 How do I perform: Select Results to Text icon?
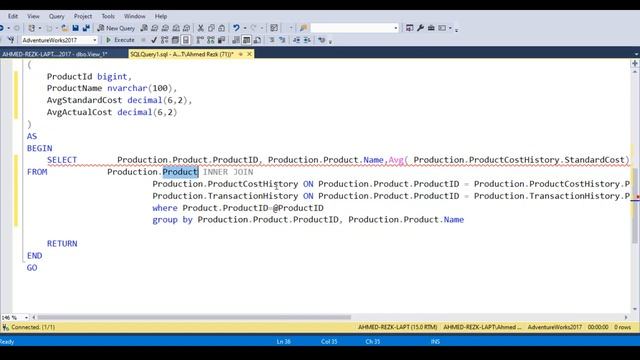tap(236, 40)
